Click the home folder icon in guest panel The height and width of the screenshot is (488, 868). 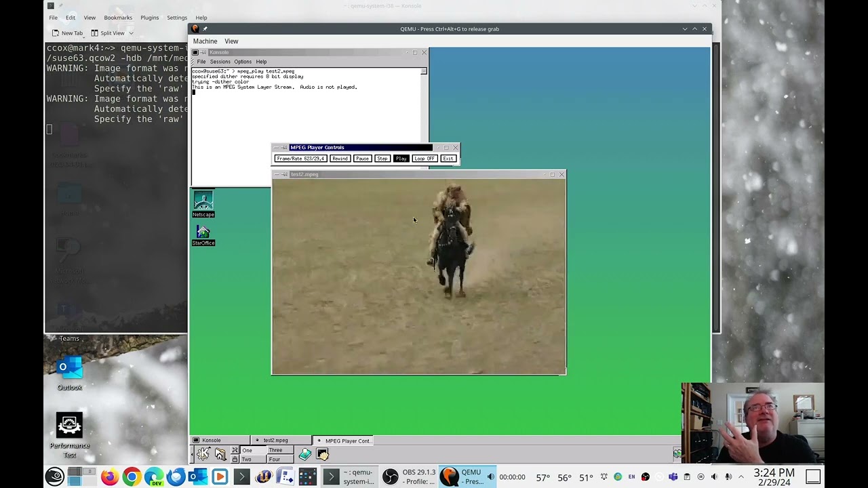tap(220, 454)
